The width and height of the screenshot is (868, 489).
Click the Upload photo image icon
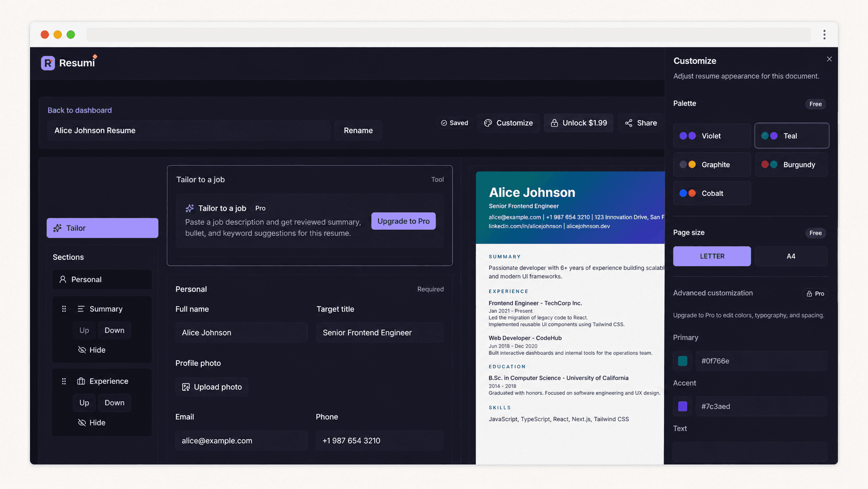pos(186,387)
